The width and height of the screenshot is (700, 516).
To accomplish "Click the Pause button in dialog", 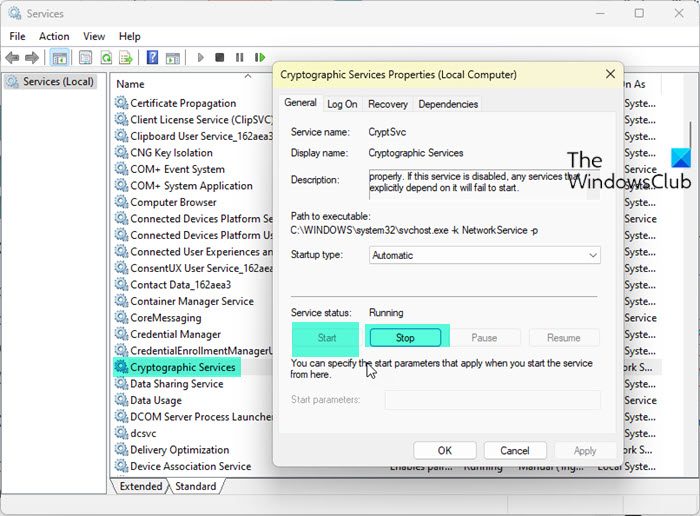I will (x=484, y=338).
